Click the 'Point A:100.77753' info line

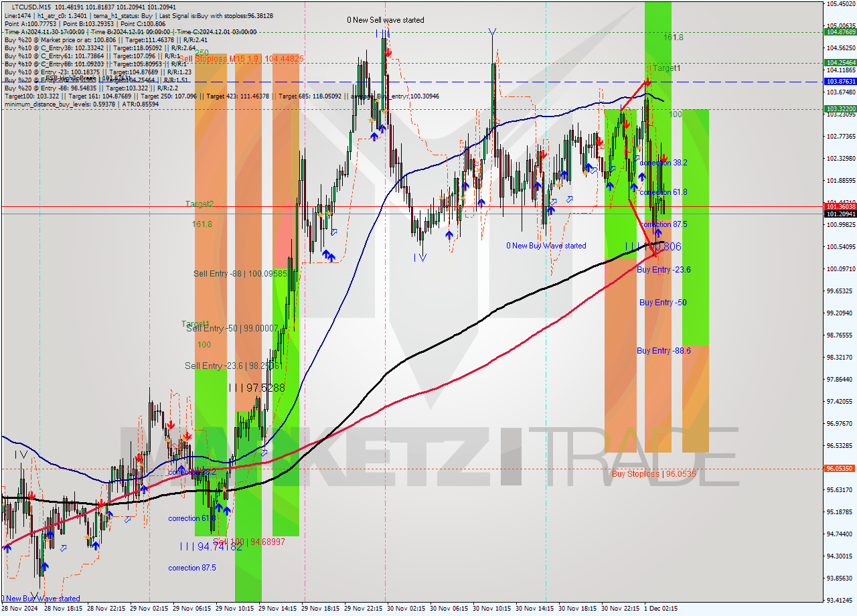[84, 23]
